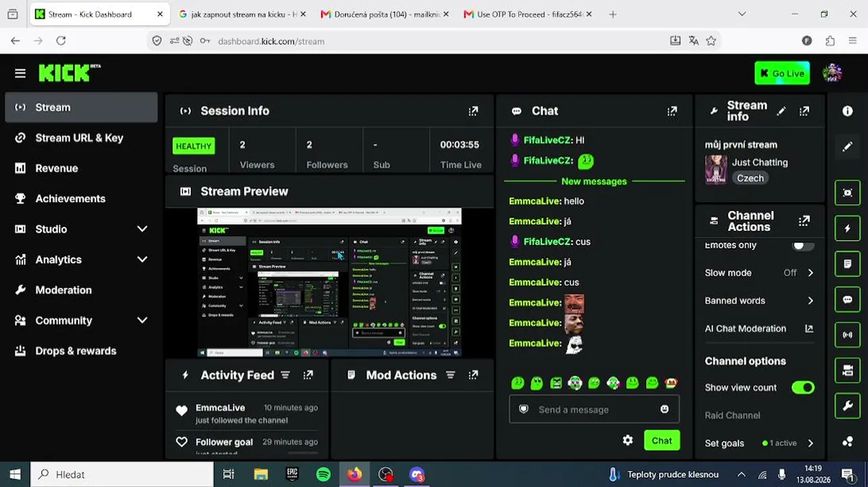Click the right rail edit pencil icon
868x487 pixels.
(848, 146)
